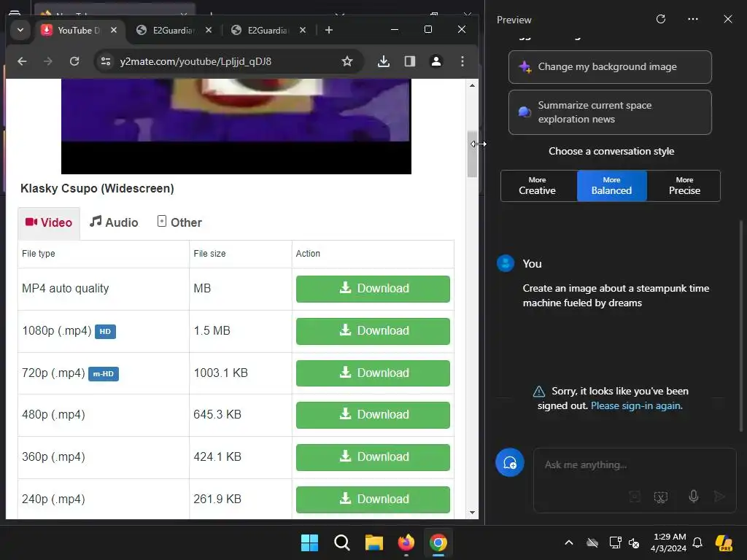Download the 1080p mp4 file
This screenshot has height=560, width=747.
373,331
